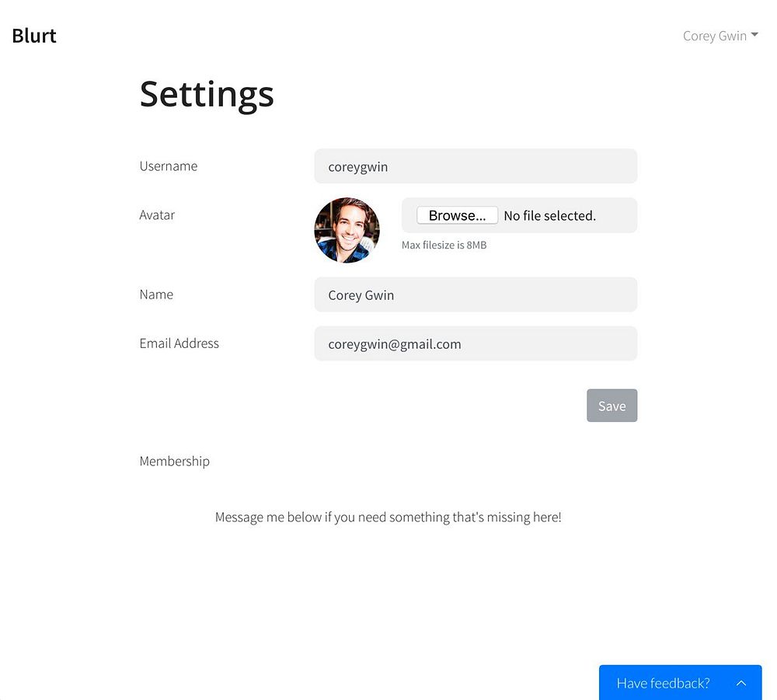Click the Browse... file button

tap(457, 215)
